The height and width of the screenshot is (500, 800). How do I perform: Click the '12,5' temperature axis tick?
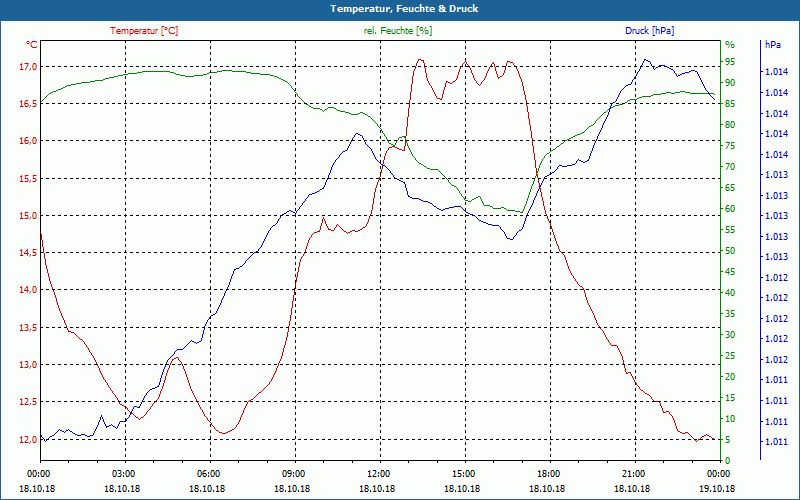click(29, 402)
